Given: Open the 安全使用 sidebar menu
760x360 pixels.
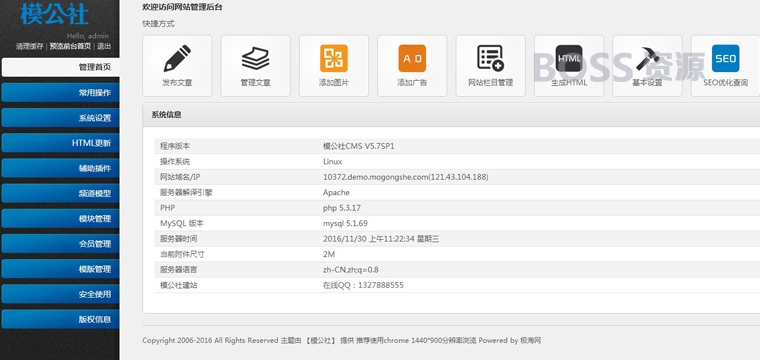Looking at the screenshot, I should click(61, 294).
